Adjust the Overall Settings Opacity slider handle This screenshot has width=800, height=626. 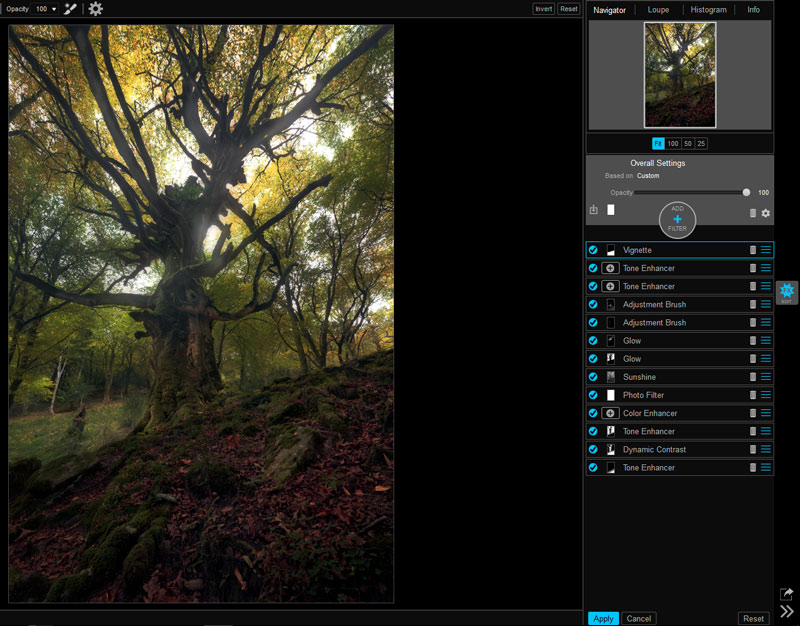tap(746, 192)
